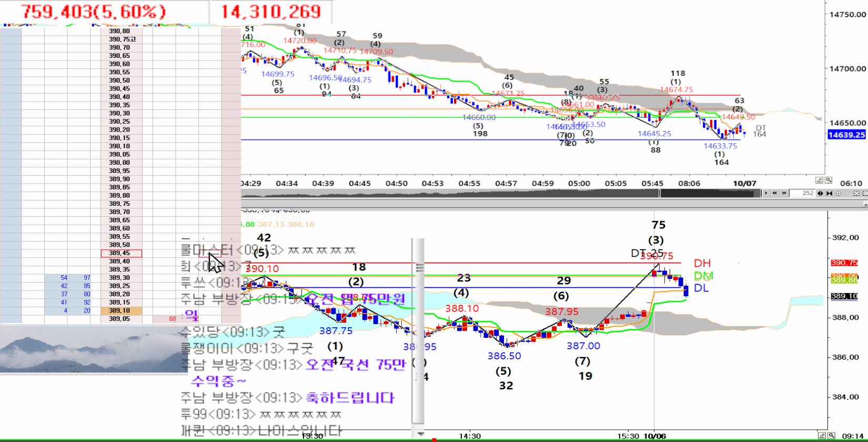
Task: Click the expand candle spacing diamond icon
Action: [x=820, y=193]
